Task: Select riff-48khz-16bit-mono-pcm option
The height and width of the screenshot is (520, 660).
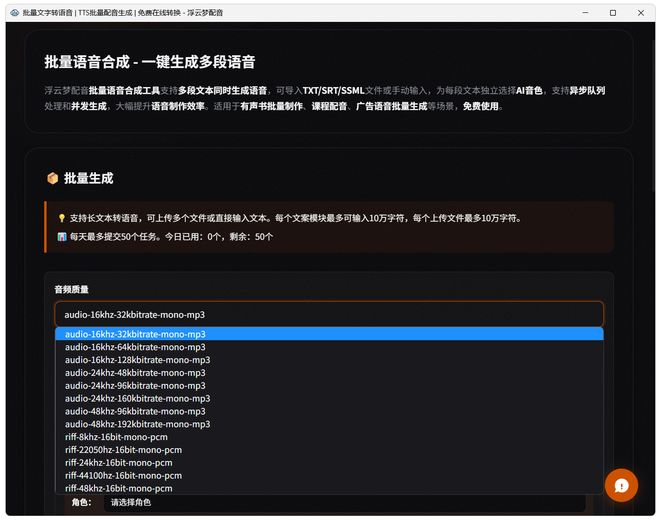Action: (x=329, y=488)
